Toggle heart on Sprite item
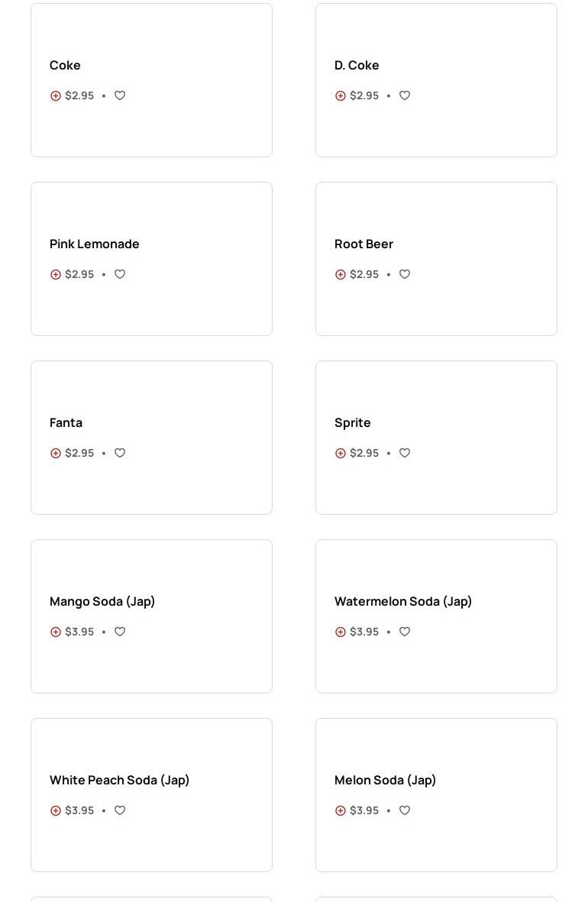 405,453
